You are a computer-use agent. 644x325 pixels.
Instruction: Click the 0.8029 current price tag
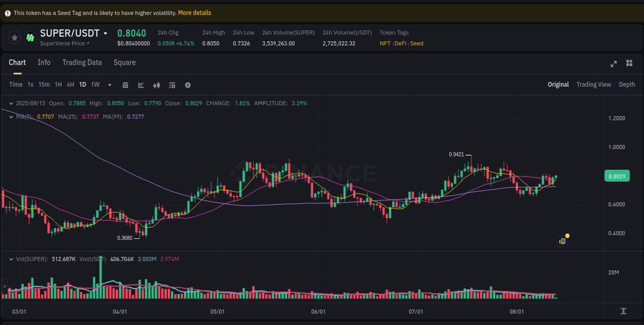pyautogui.click(x=617, y=176)
